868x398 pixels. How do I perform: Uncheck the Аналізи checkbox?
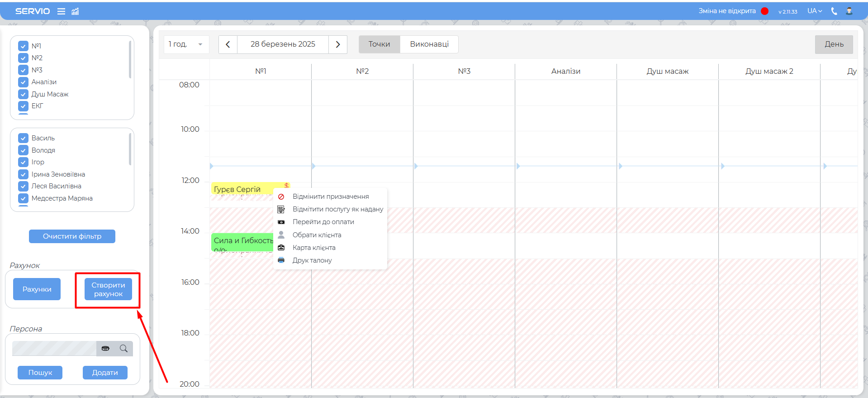pos(24,82)
